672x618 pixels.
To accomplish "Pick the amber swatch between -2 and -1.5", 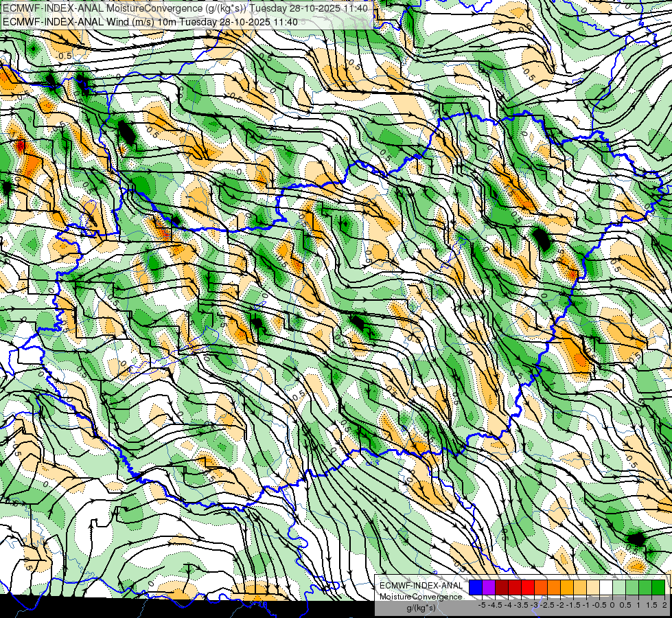I will click(567, 588).
